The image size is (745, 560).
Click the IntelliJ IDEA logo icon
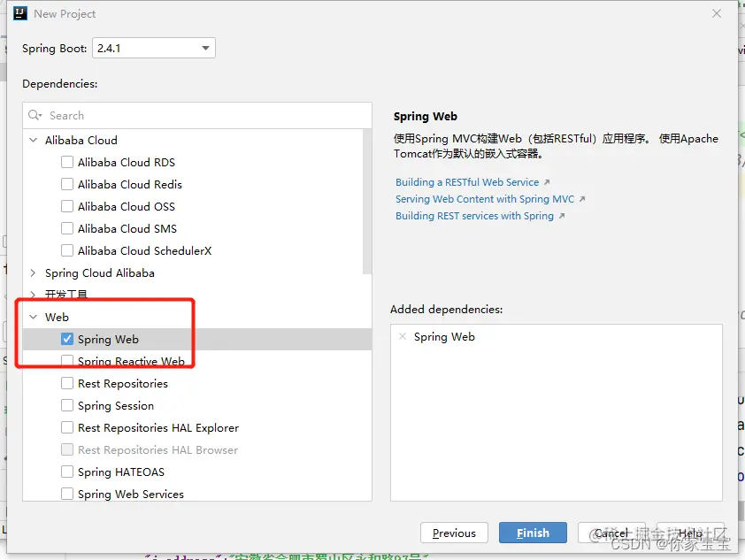coord(20,13)
